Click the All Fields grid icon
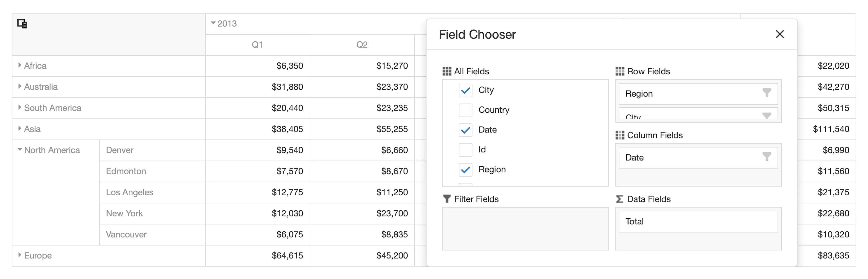Screen dimensions: 868x279 [x=447, y=71]
